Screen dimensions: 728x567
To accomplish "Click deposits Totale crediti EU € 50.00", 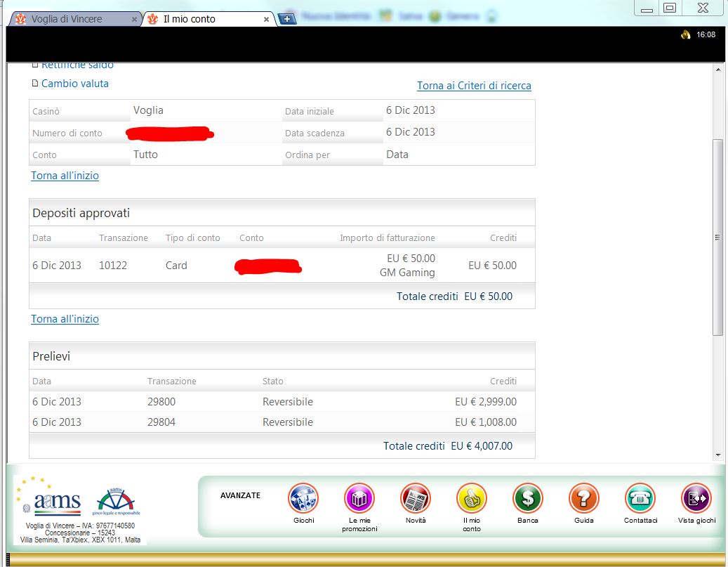I will pos(454,296).
